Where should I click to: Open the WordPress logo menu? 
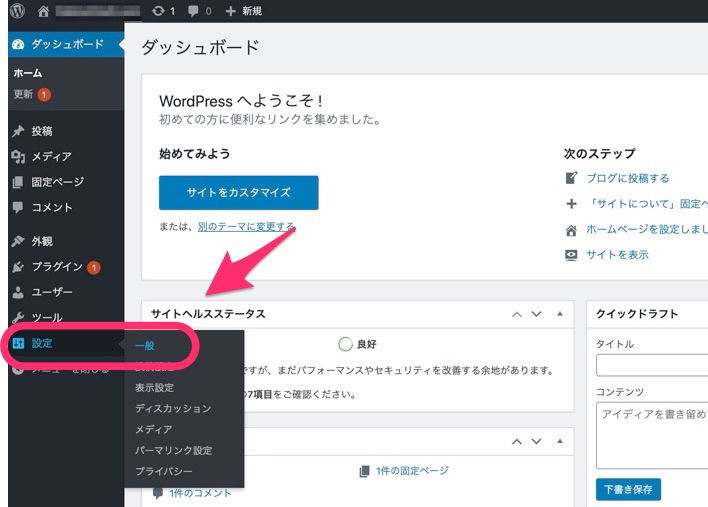[17, 10]
